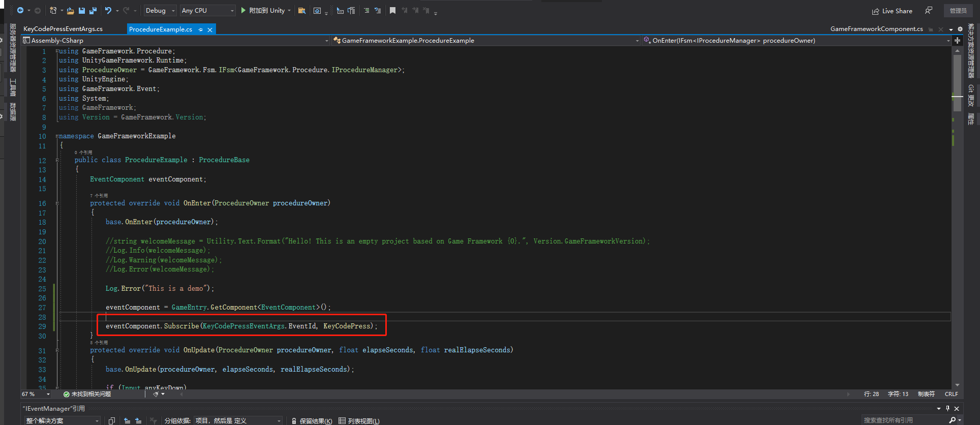Click the 0 references CodeLens above class

83,152
